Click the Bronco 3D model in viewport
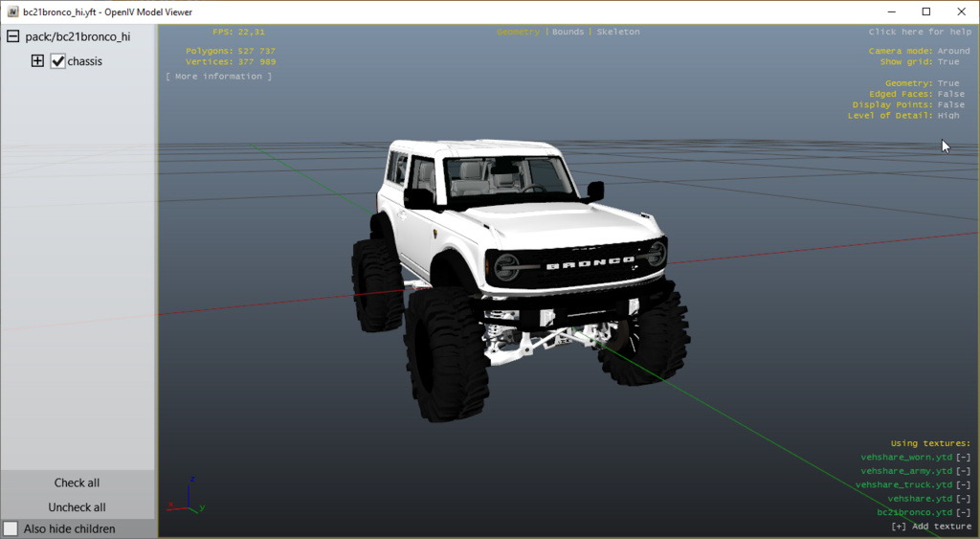 [522, 279]
